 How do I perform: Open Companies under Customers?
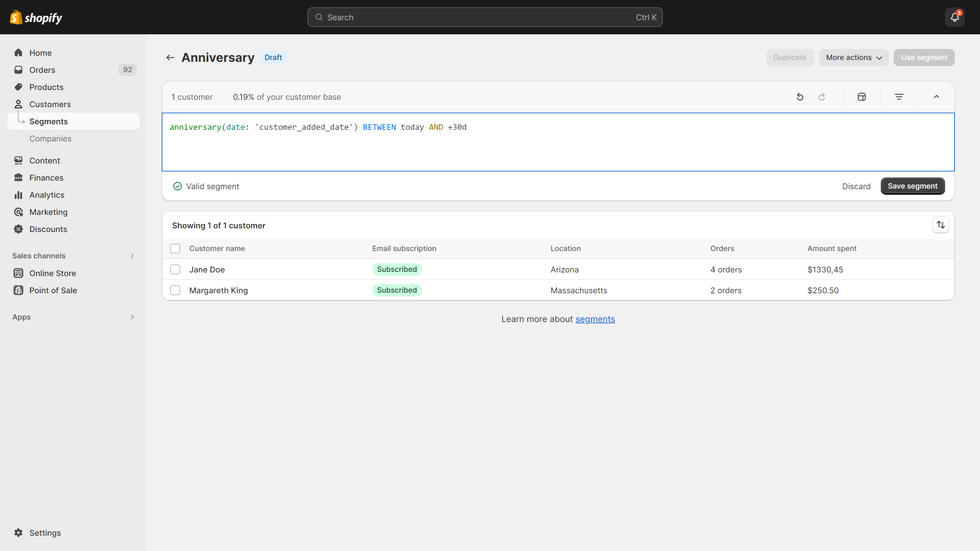point(50,138)
